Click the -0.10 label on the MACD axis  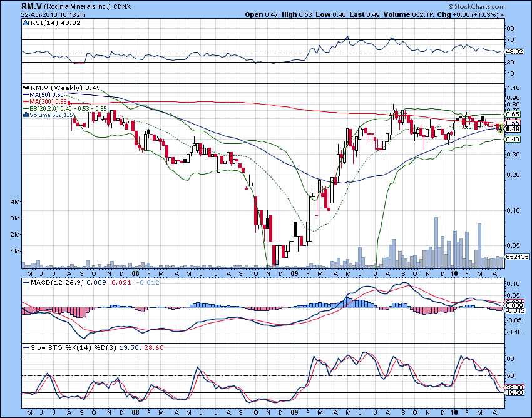(513, 332)
